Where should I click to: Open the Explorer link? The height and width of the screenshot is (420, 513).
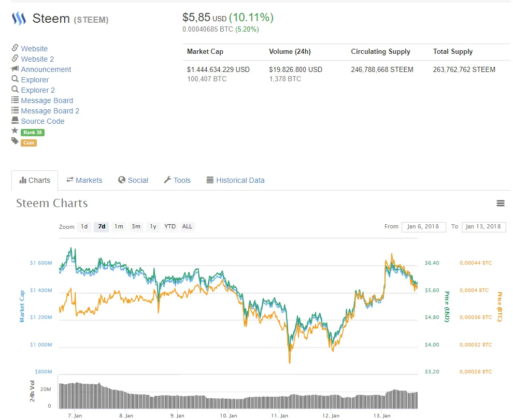[35, 80]
